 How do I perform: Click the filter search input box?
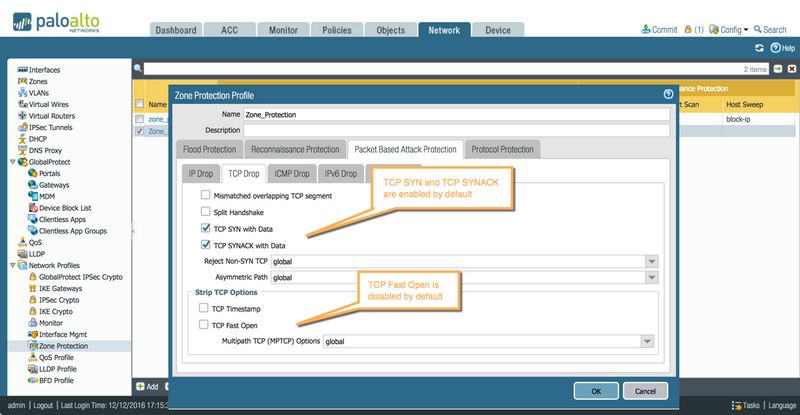[x=457, y=69]
